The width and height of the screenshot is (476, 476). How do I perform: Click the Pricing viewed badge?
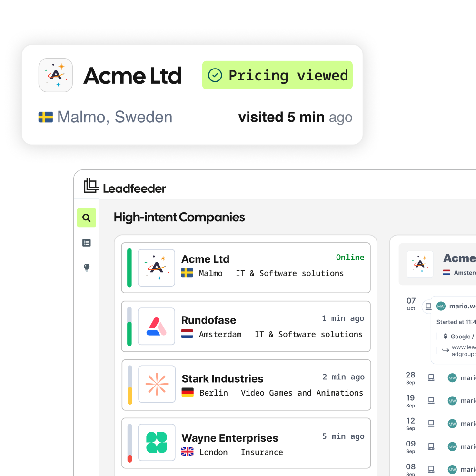(x=277, y=75)
